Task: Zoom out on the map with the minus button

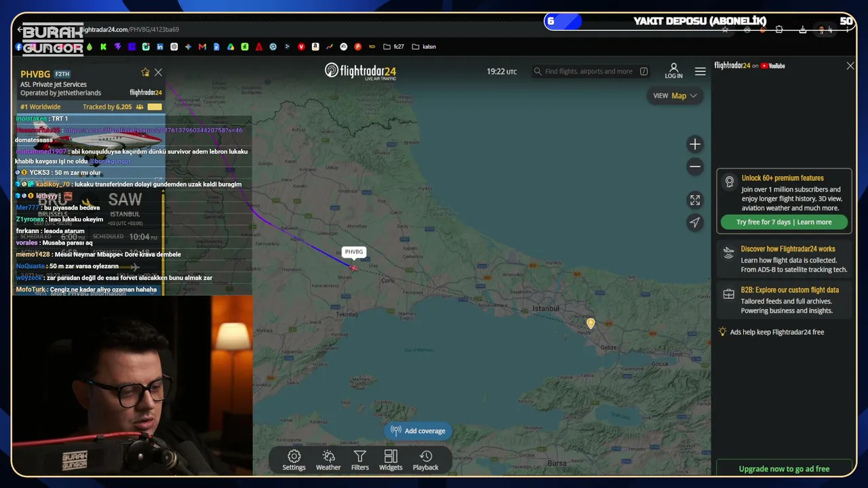Action: coord(695,167)
